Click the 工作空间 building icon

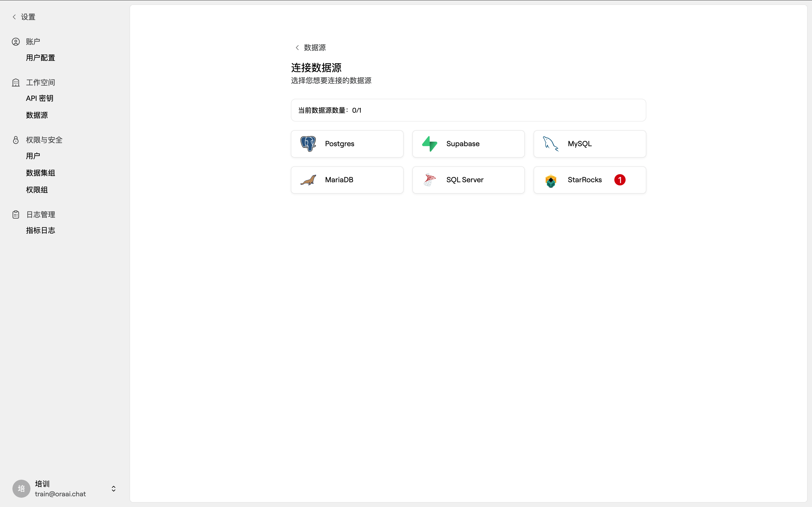coord(16,83)
